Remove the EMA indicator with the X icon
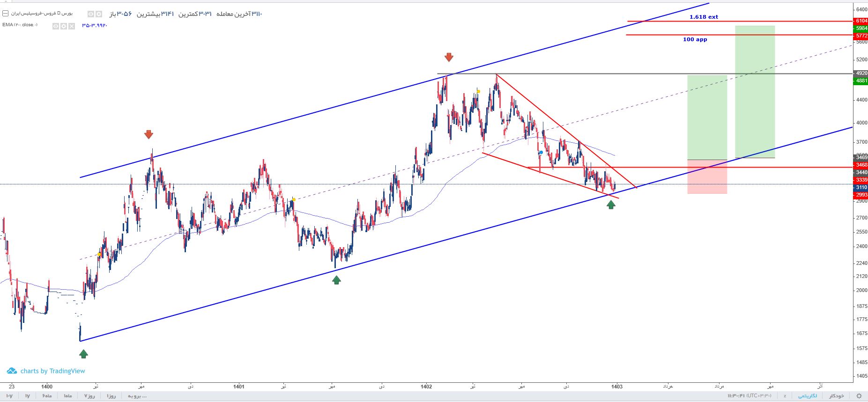Viewport: 868px width, 402px height. pos(72,26)
